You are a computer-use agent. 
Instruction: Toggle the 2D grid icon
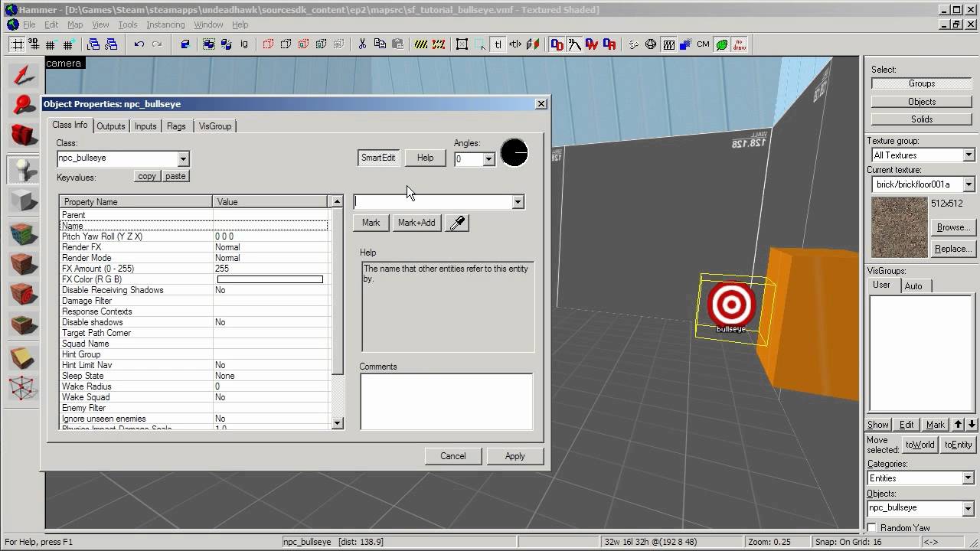click(16, 44)
